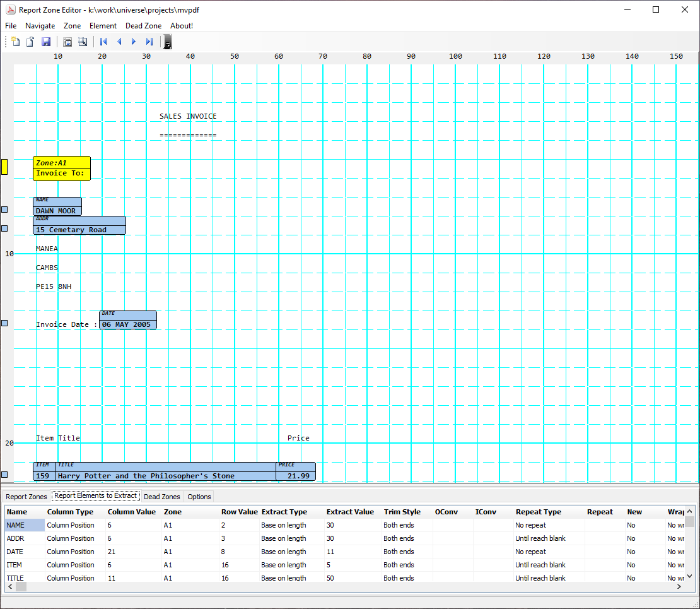The image size is (700, 609).
Task: Go to next page arrow icon
Action: click(134, 42)
